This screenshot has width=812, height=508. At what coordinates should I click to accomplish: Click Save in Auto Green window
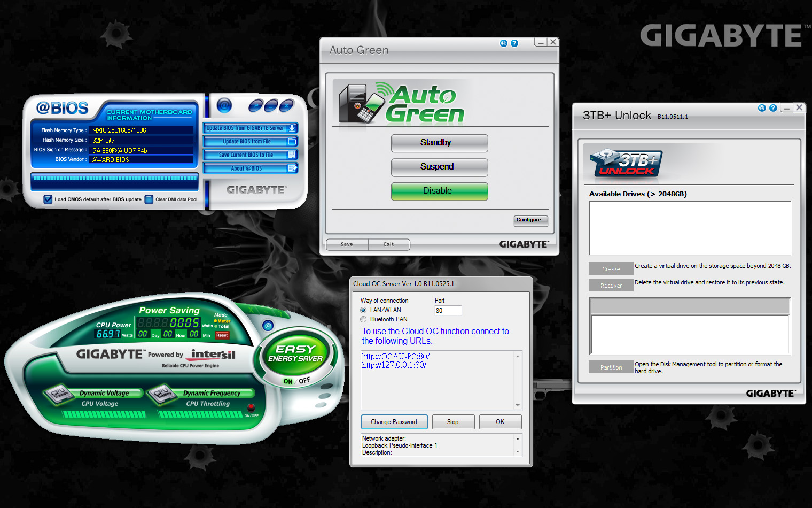[347, 244]
